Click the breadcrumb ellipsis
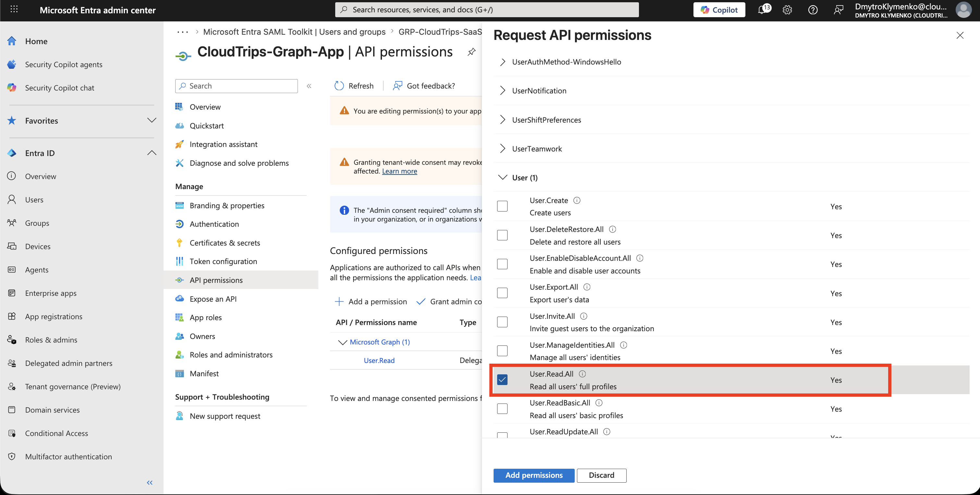This screenshot has height=495, width=980. point(183,32)
